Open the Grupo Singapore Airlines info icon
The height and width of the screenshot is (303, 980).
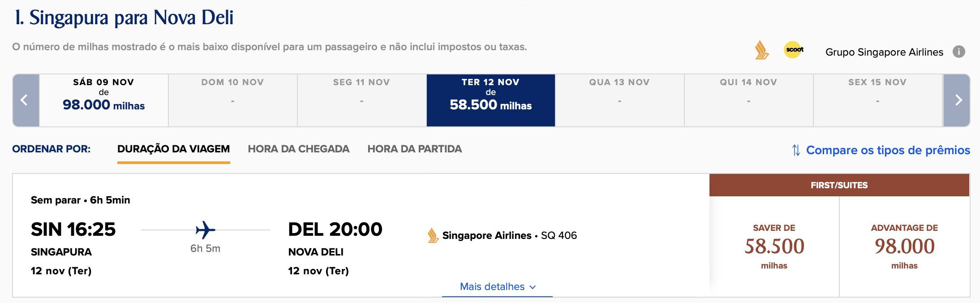pos(959,52)
